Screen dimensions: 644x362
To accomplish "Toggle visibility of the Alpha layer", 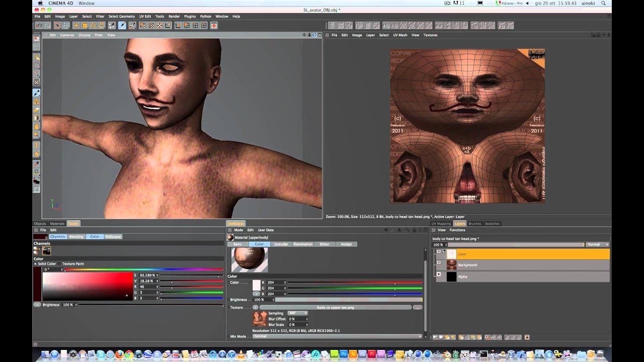I will pyautogui.click(x=439, y=274).
